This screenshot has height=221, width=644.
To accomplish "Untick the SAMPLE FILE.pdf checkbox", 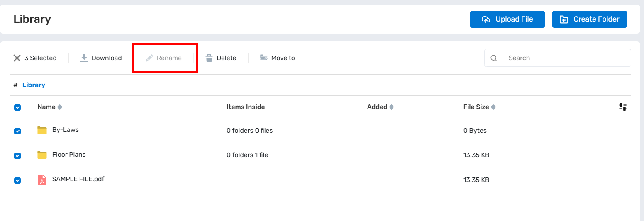I will pos(17,180).
